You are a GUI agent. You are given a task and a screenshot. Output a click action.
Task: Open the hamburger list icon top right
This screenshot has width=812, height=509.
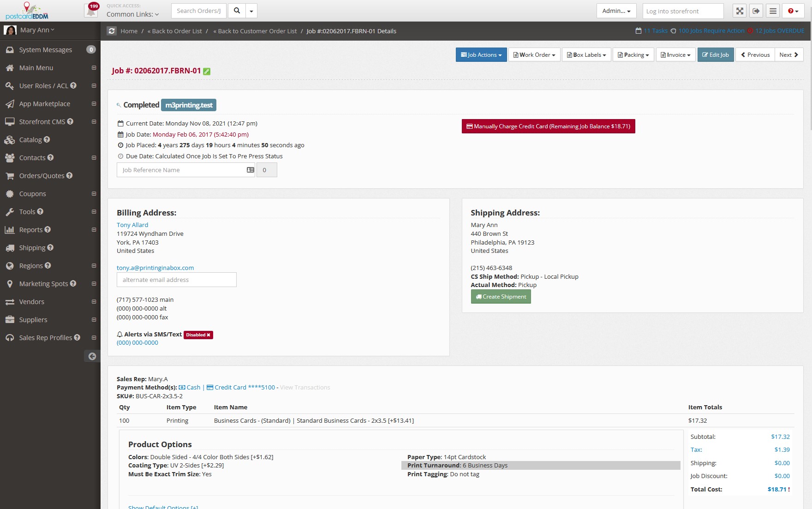click(x=773, y=11)
